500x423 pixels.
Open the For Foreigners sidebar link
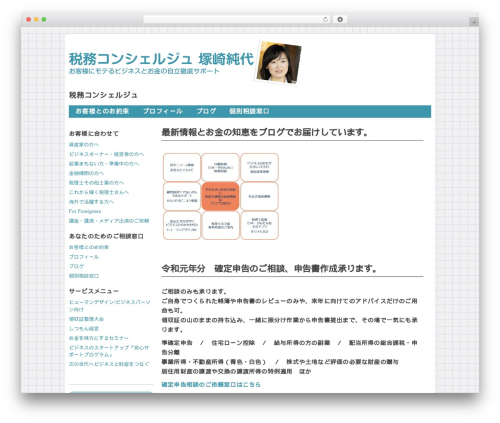pyautogui.click(x=85, y=211)
